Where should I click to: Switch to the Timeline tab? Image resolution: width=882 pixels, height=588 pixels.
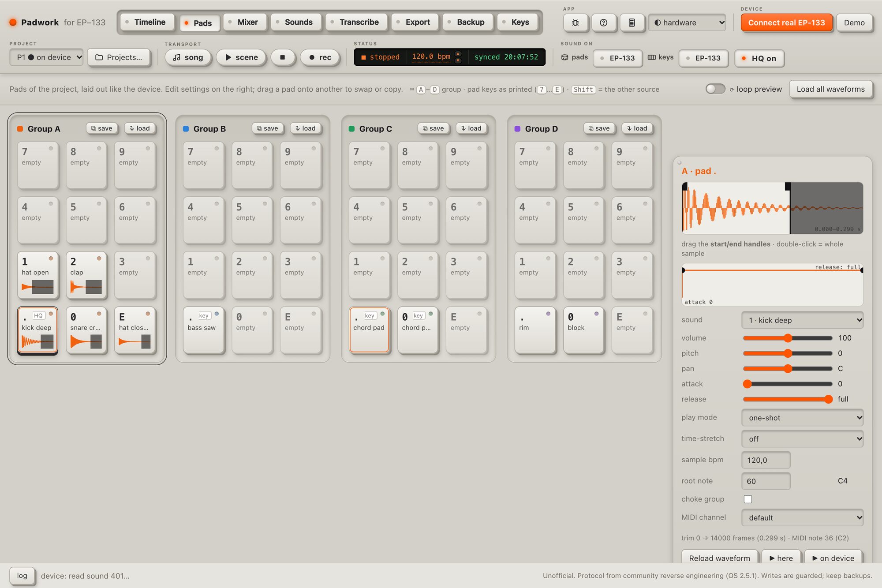click(x=146, y=22)
